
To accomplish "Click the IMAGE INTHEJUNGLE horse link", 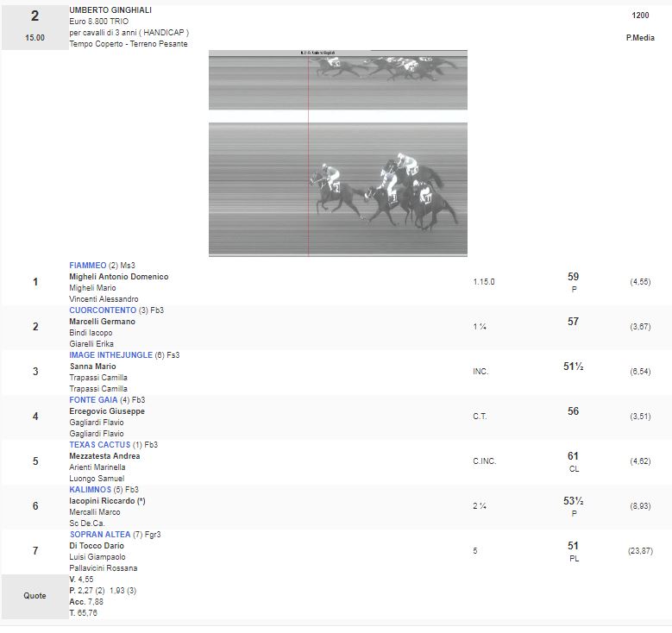I will [x=110, y=355].
